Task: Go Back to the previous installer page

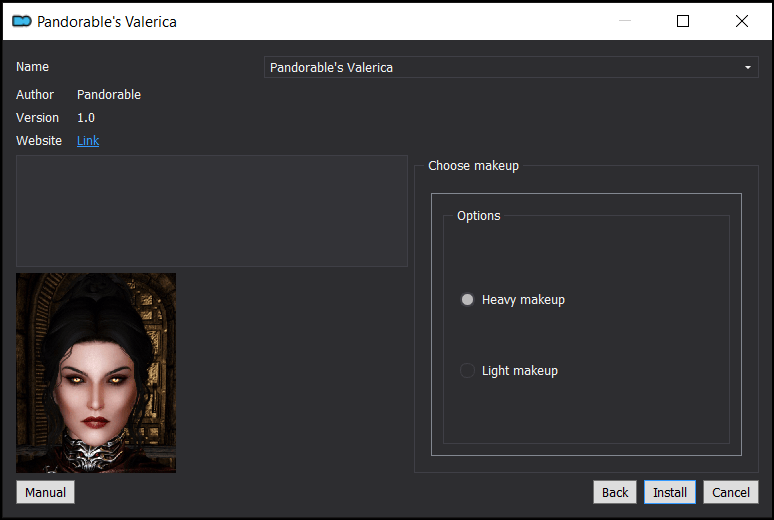Action: (615, 492)
